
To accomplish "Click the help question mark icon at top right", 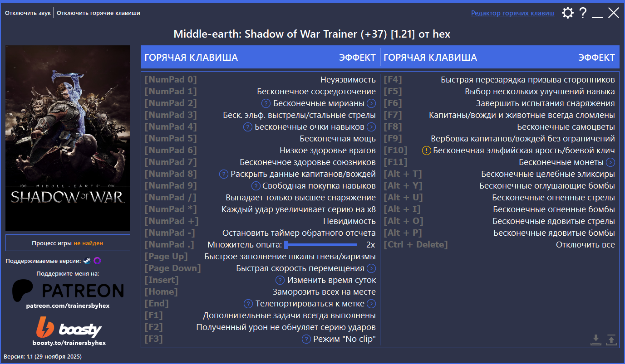I will (x=583, y=13).
